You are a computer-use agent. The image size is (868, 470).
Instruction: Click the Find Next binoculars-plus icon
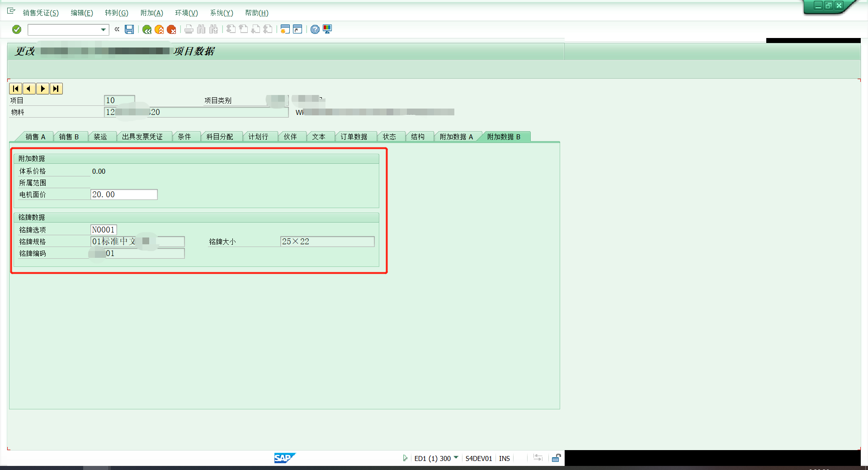213,29
